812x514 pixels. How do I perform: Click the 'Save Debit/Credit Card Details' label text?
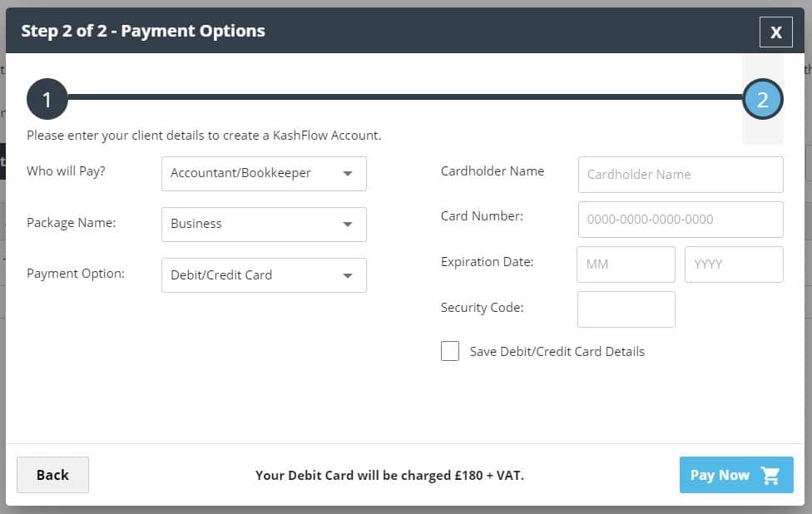[557, 351]
